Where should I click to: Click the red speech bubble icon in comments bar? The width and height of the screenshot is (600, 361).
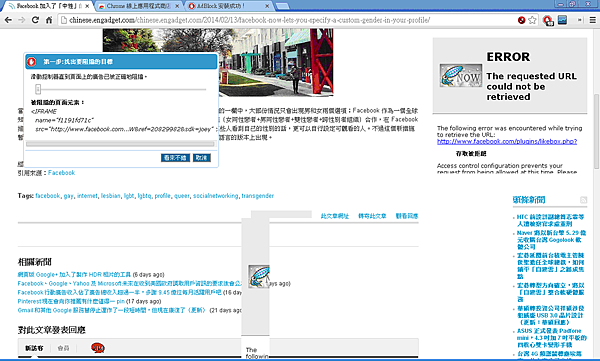98,348
